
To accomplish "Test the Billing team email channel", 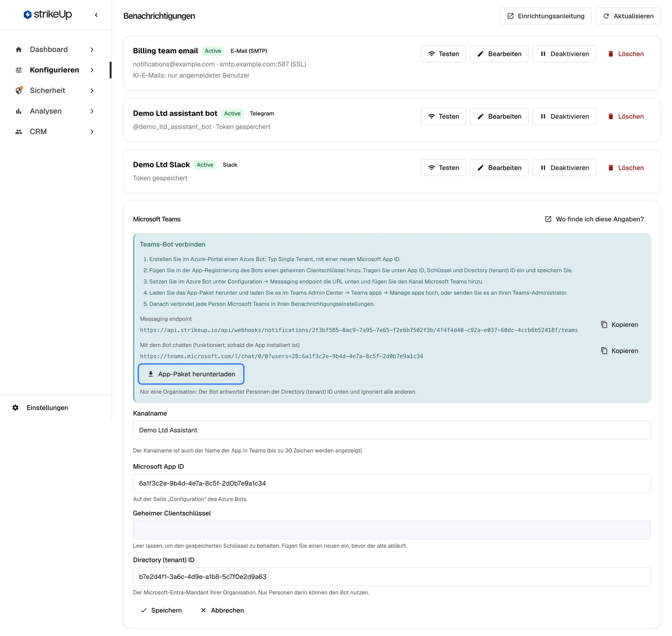I will [x=444, y=54].
